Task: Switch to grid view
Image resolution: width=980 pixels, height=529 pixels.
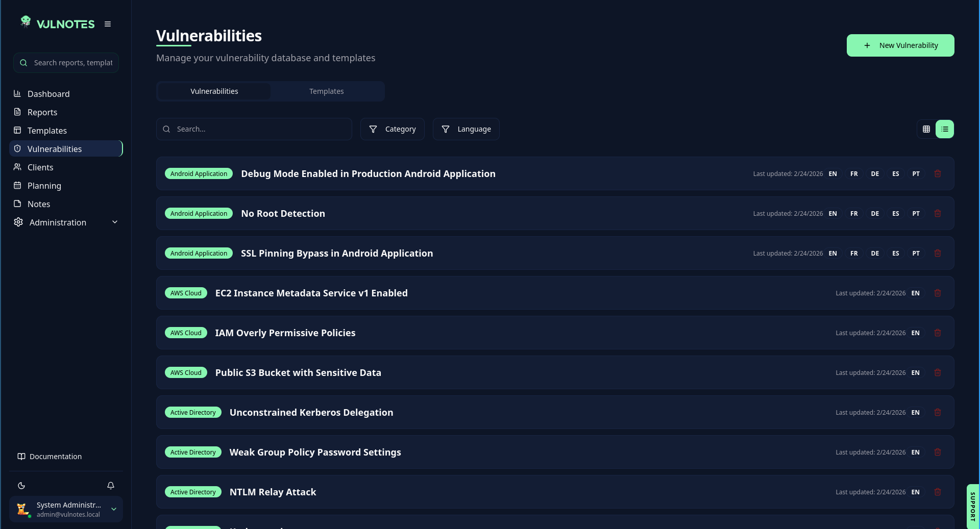Action: pyautogui.click(x=926, y=129)
